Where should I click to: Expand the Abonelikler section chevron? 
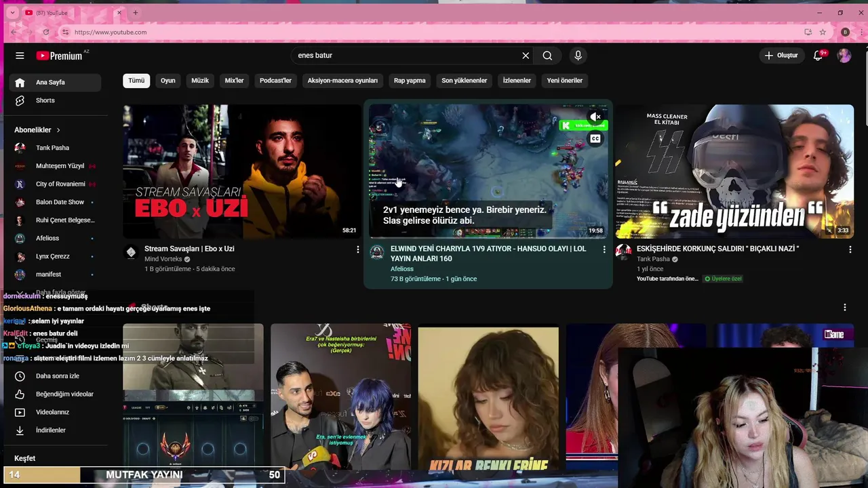58,129
